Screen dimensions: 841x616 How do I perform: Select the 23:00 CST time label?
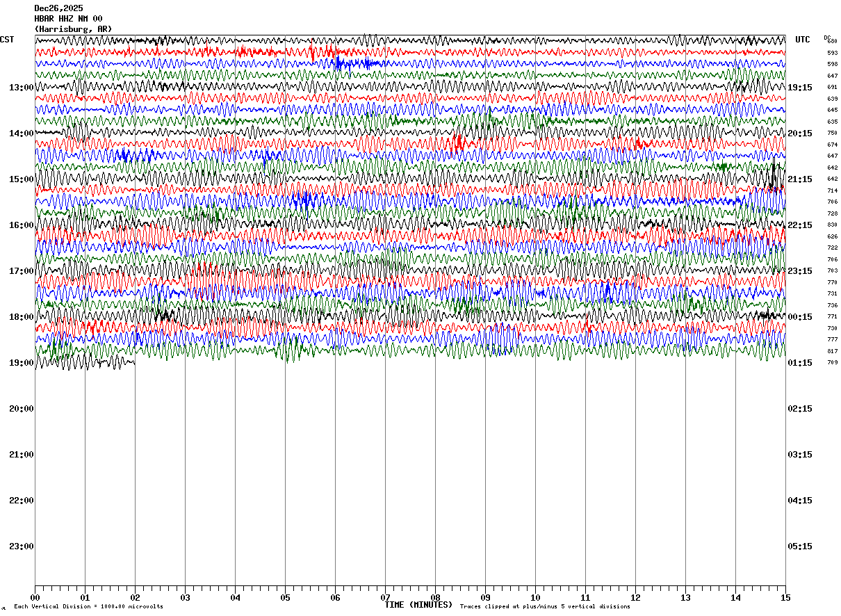(x=22, y=546)
